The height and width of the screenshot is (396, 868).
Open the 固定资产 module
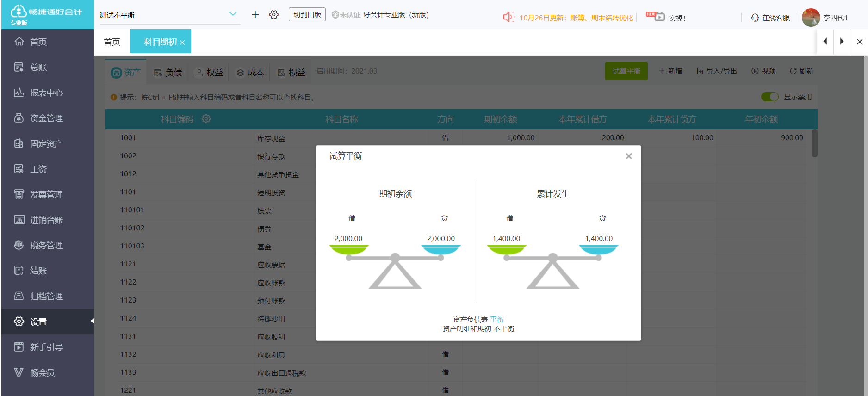46,144
